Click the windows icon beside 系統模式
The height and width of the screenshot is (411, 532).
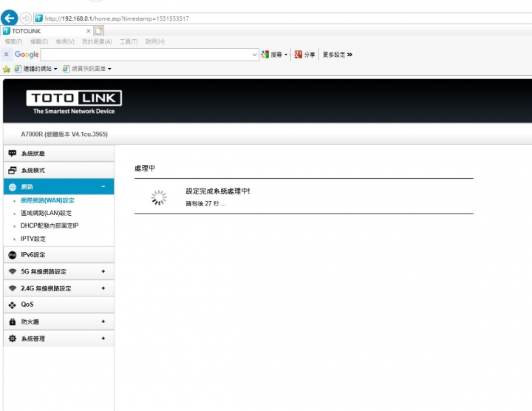[13, 170]
